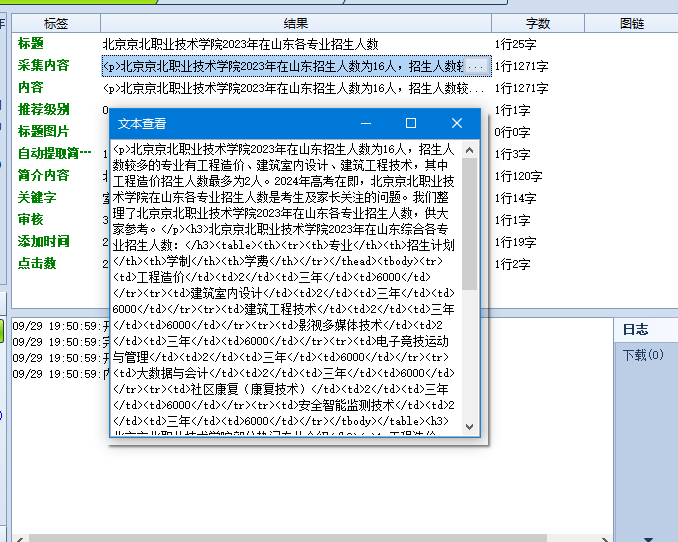
Task: Select the 标题图片 label
Action: point(43,131)
